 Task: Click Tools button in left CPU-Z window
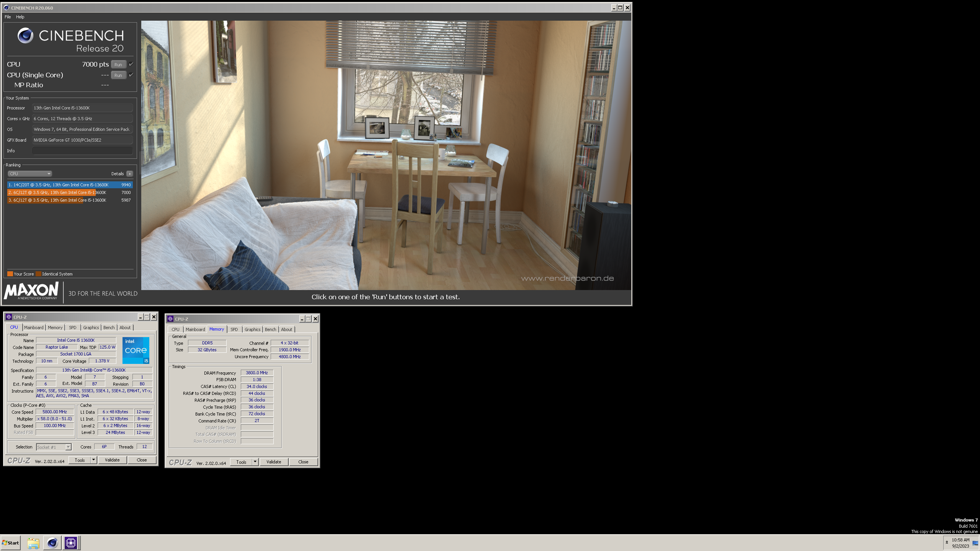click(80, 460)
